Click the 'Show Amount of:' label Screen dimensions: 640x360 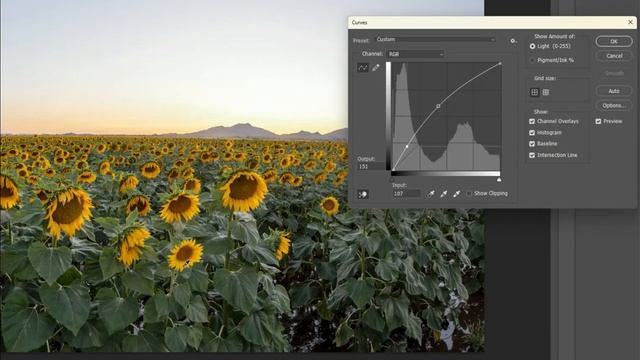coord(554,36)
